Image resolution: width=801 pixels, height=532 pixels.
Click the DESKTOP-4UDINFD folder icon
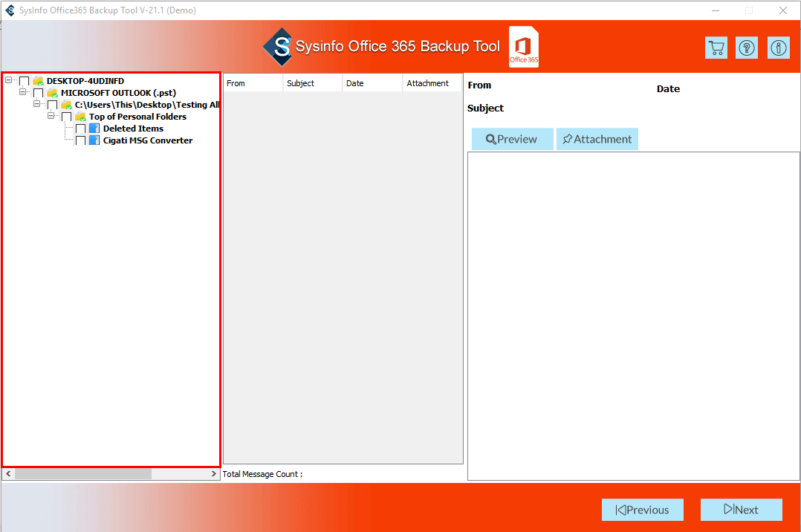[38, 81]
